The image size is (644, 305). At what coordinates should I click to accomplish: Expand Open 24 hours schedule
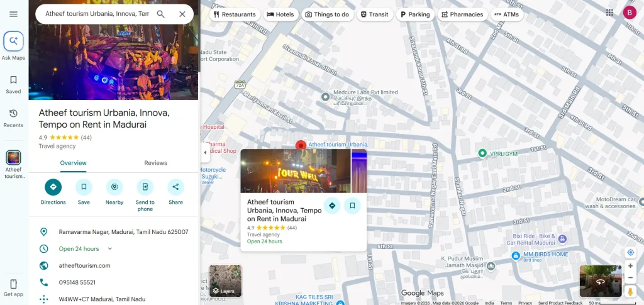coord(109,249)
